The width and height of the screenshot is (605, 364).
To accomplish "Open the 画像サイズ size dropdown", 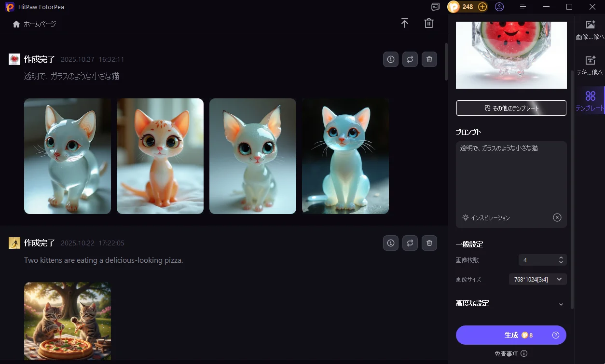I will pyautogui.click(x=537, y=279).
